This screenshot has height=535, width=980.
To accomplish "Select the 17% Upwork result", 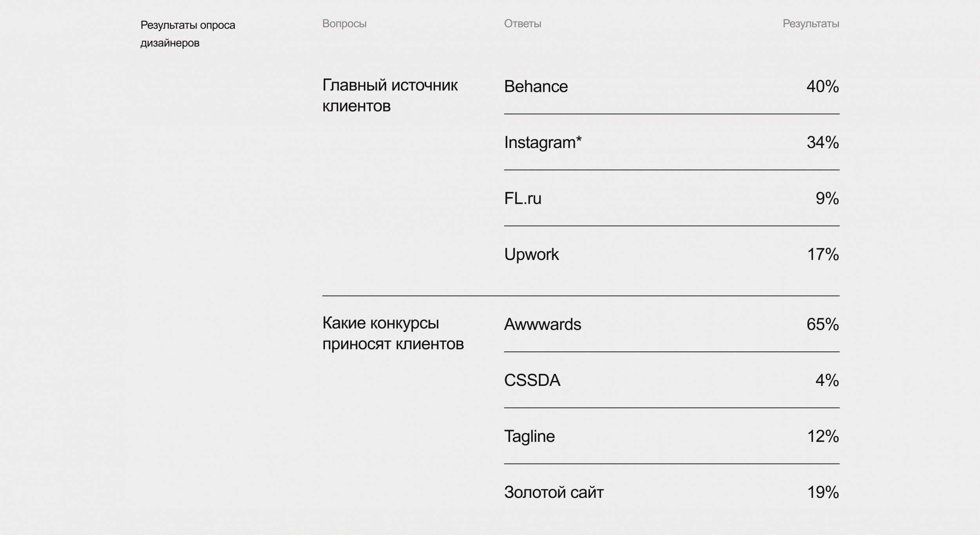I will click(x=823, y=255).
